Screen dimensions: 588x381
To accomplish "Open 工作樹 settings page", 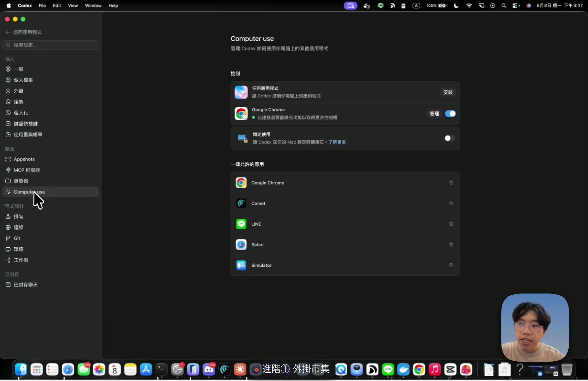I will point(51,260).
